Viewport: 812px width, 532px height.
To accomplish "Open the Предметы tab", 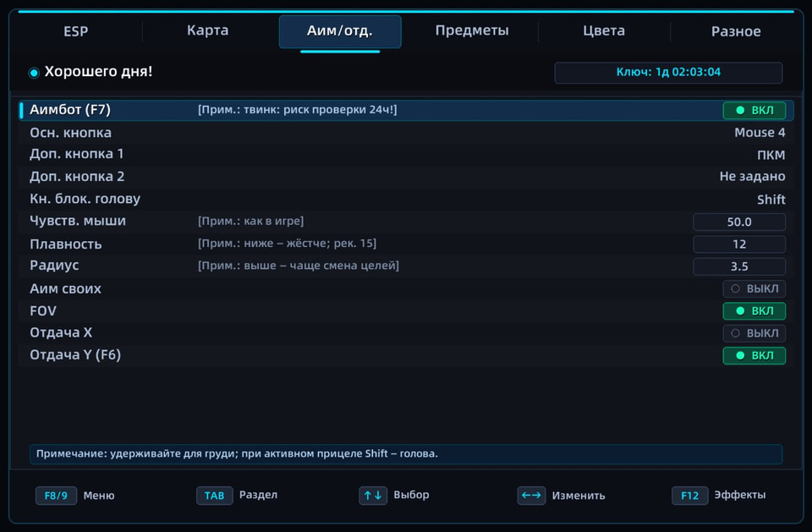I will pyautogui.click(x=472, y=30).
